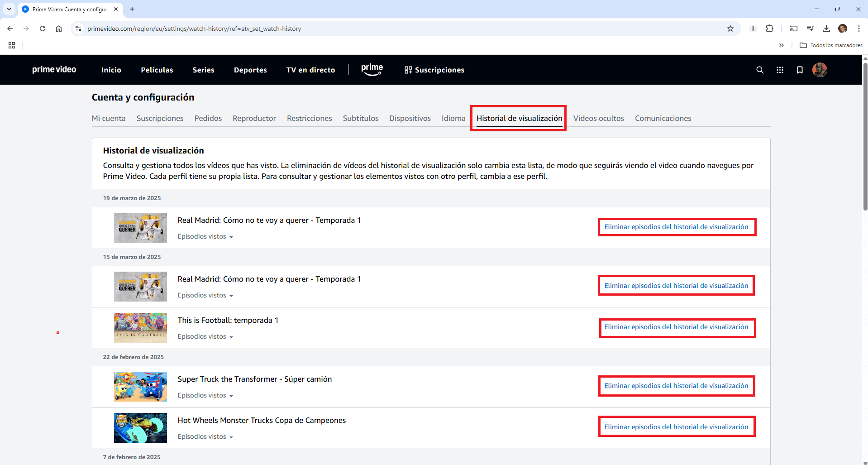This screenshot has height=465, width=868.
Task: Open the Chrome profile avatar
Action: [843, 29]
